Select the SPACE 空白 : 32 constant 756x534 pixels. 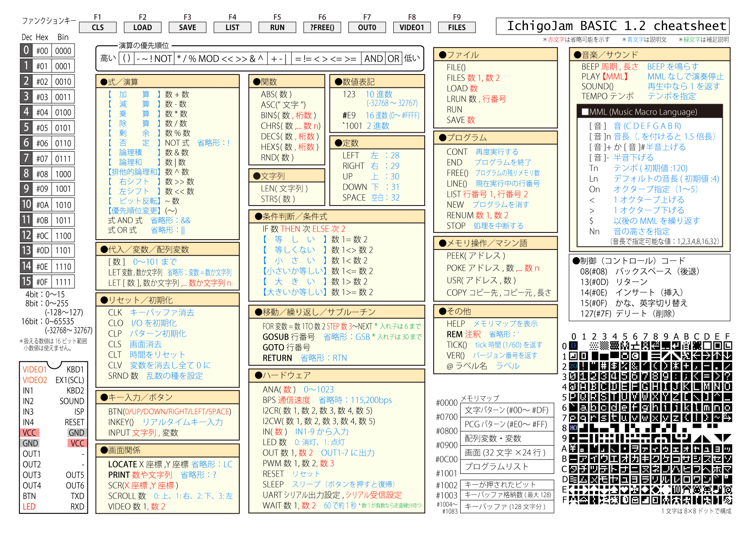click(371, 198)
